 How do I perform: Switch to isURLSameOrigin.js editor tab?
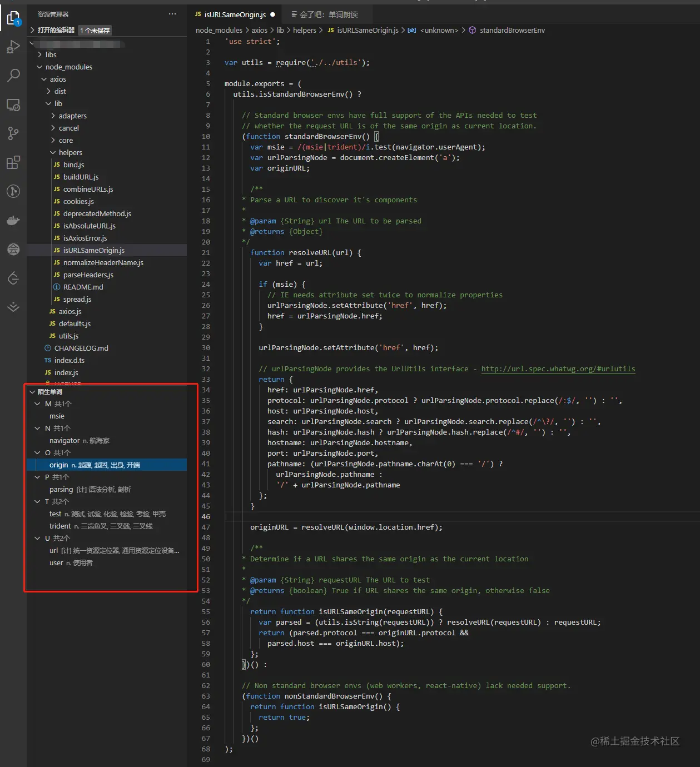[235, 15]
